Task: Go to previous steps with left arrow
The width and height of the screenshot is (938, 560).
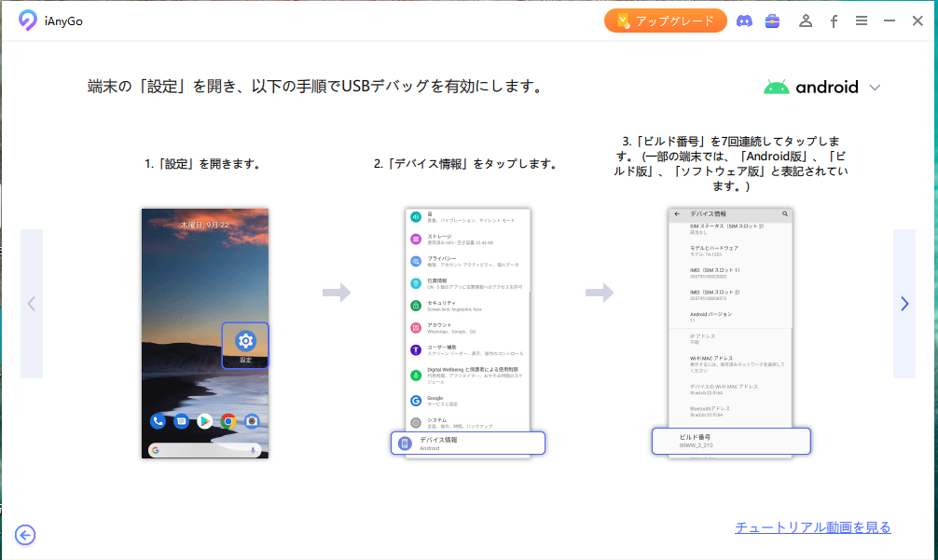Action: 32,304
